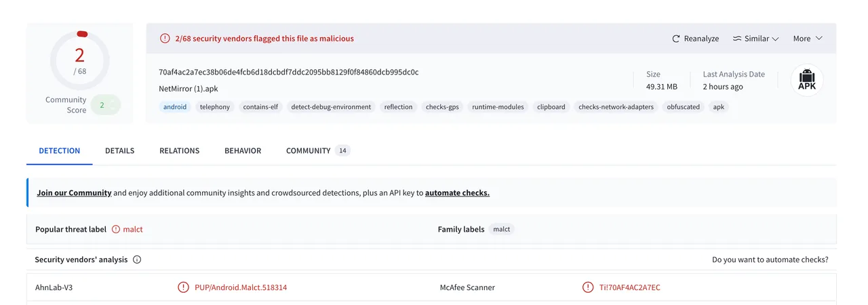
Task: Select the detect-debug-environment tag
Action: (x=331, y=107)
